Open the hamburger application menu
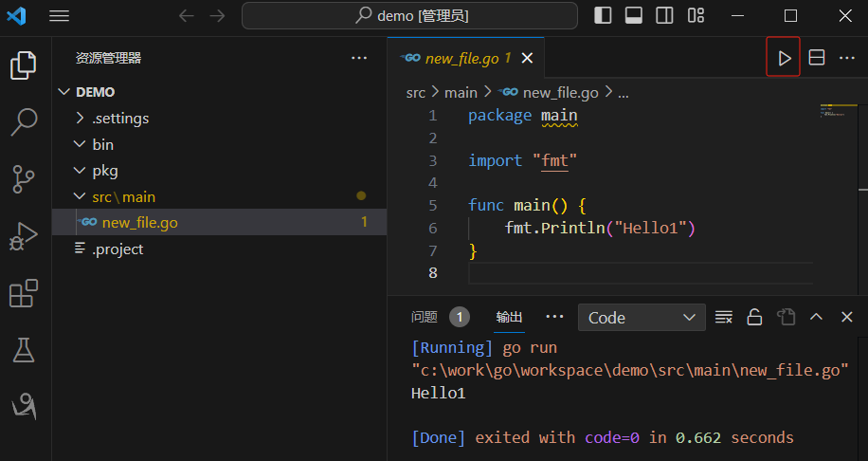 coord(59,15)
